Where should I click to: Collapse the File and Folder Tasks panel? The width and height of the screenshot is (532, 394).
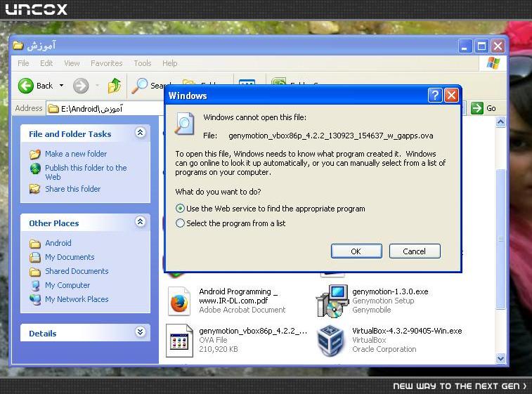141,132
